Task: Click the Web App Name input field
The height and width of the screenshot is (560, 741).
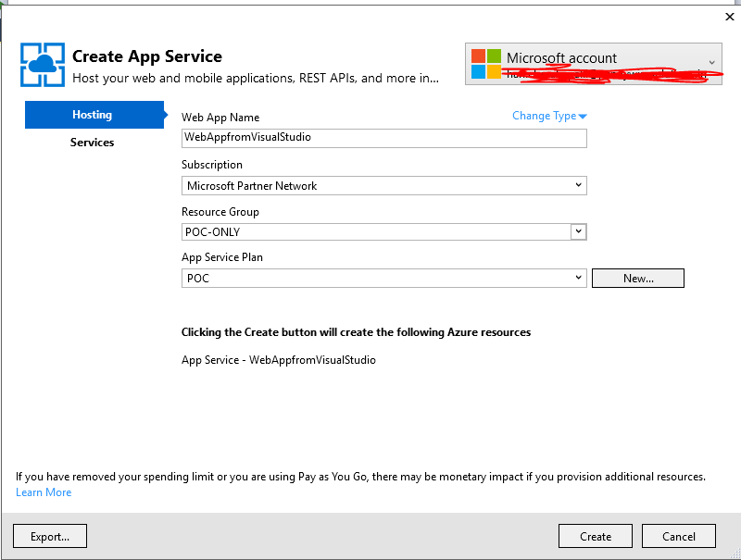Action: click(x=384, y=138)
